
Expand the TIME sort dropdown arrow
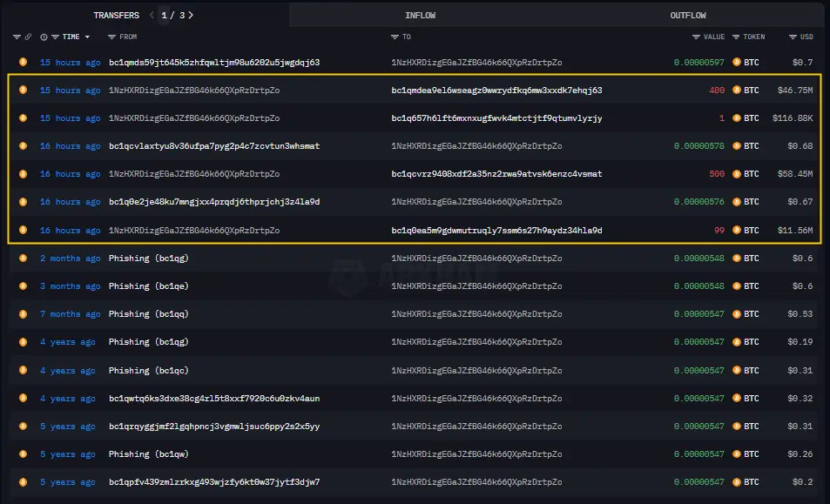[87, 37]
